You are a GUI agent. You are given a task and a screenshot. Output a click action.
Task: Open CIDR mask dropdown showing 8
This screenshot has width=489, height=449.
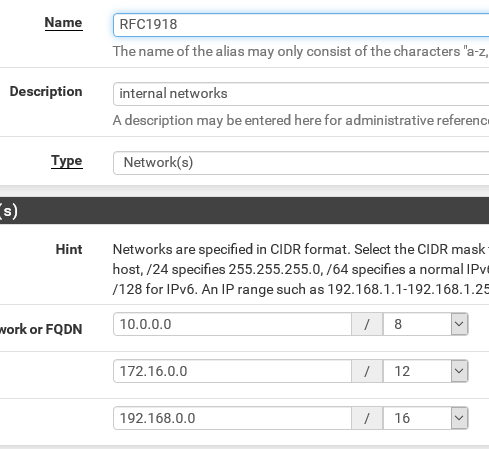426,324
